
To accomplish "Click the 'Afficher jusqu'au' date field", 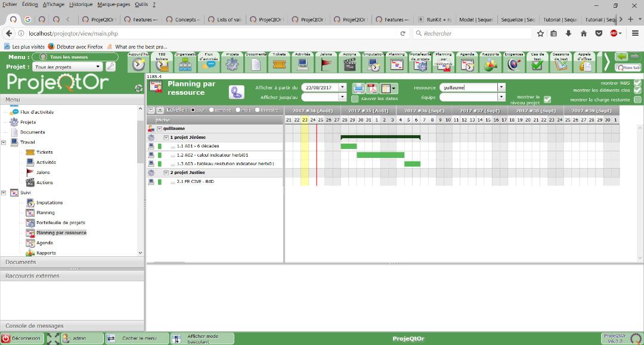I will 320,97.
